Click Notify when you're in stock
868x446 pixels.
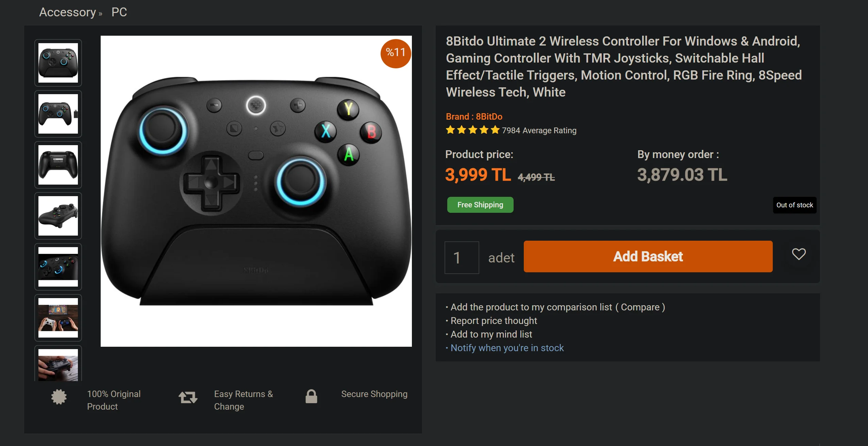(507, 348)
